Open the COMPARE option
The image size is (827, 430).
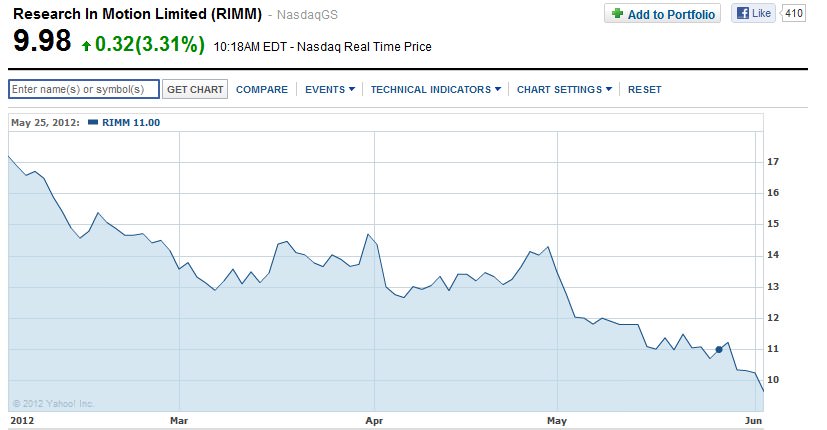(x=262, y=90)
